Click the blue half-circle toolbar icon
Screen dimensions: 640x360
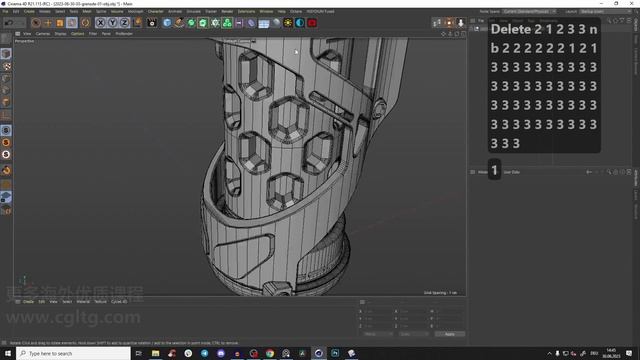click(300, 23)
